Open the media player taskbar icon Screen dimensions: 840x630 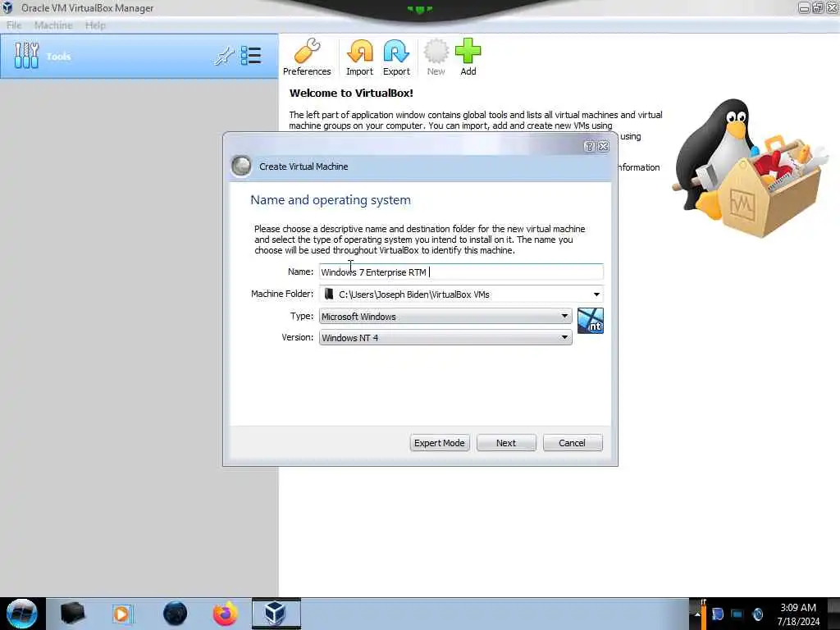pyautogui.click(x=122, y=614)
